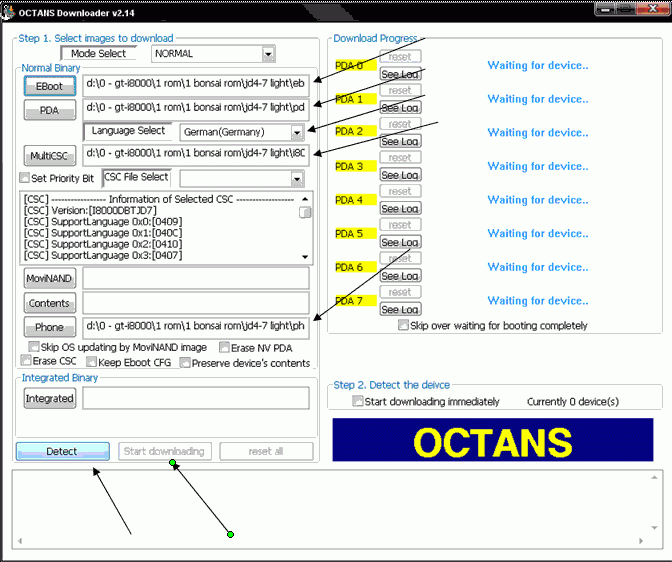Click reset button for PDA 2
The height and width of the screenshot is (562, 672).
pyautogui.click(x=400, y=124)
